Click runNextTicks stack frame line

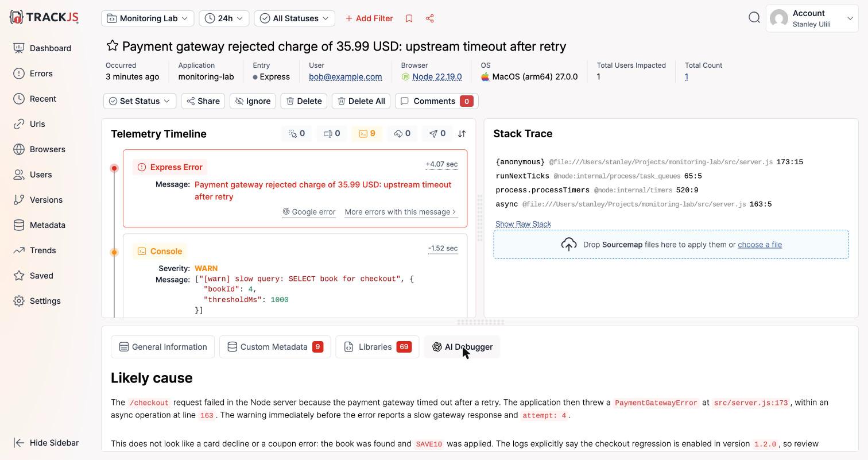point(599,176)
